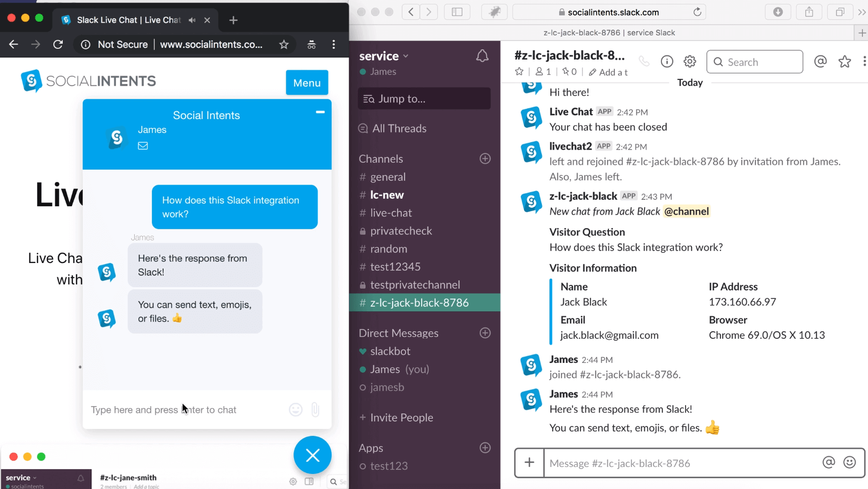This screenshot has height=489, width=868.
Task: Click James username on 2:44 PM join message
Action: [563, 359]
